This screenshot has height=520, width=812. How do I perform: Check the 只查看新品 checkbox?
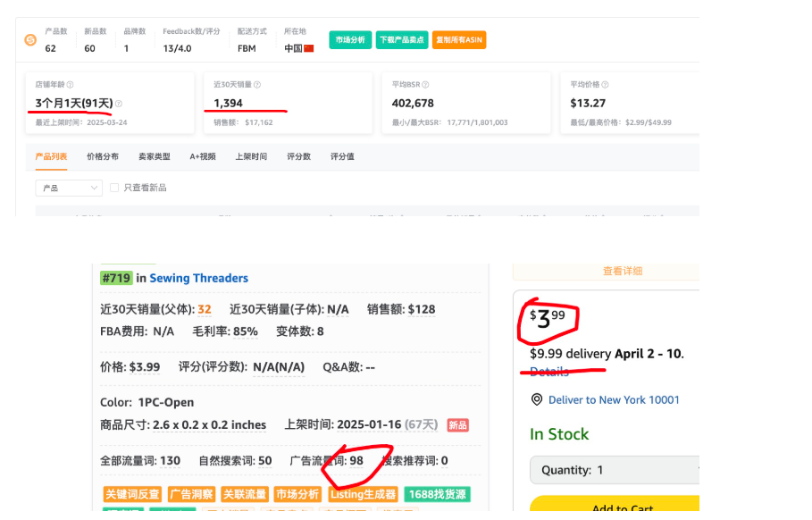click(114, 188)
